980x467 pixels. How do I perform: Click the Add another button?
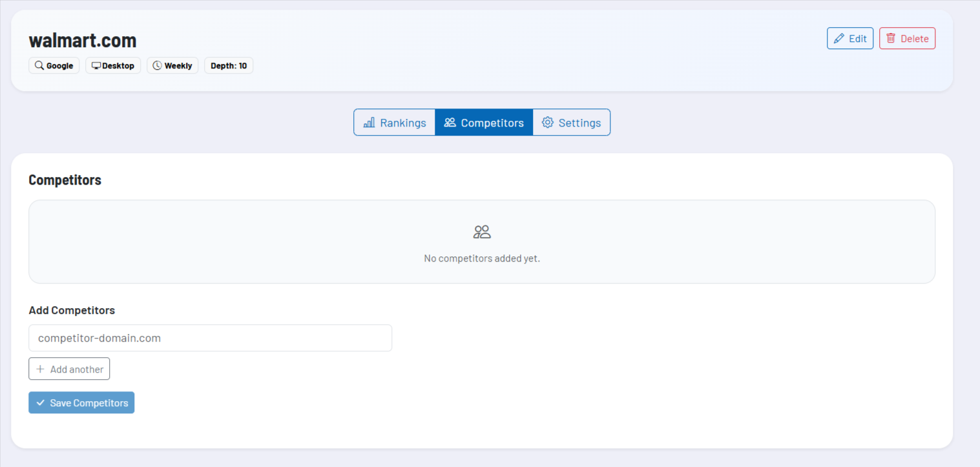click(69, 369)
